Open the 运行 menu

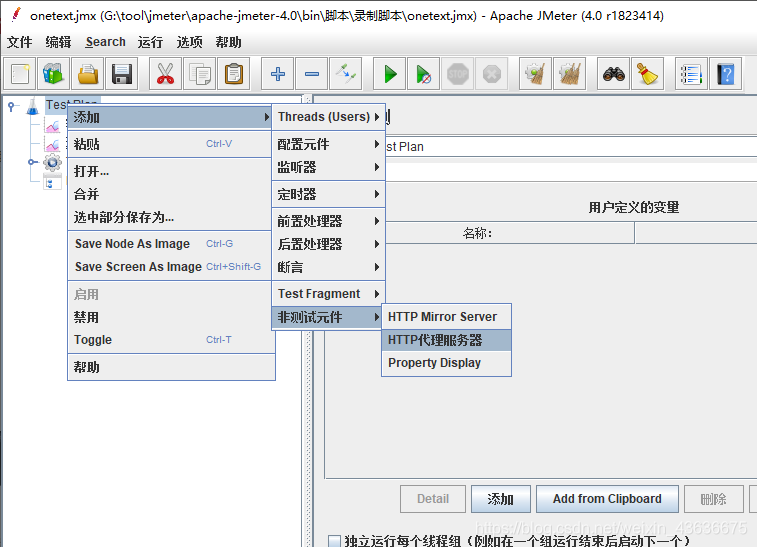point(150,42)
